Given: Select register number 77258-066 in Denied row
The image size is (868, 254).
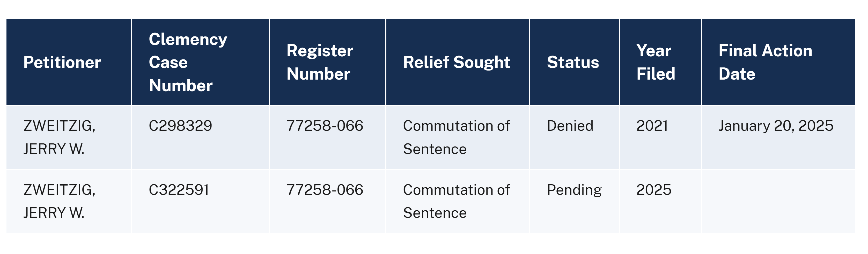Looking at the screenshot, I should 325,126.
